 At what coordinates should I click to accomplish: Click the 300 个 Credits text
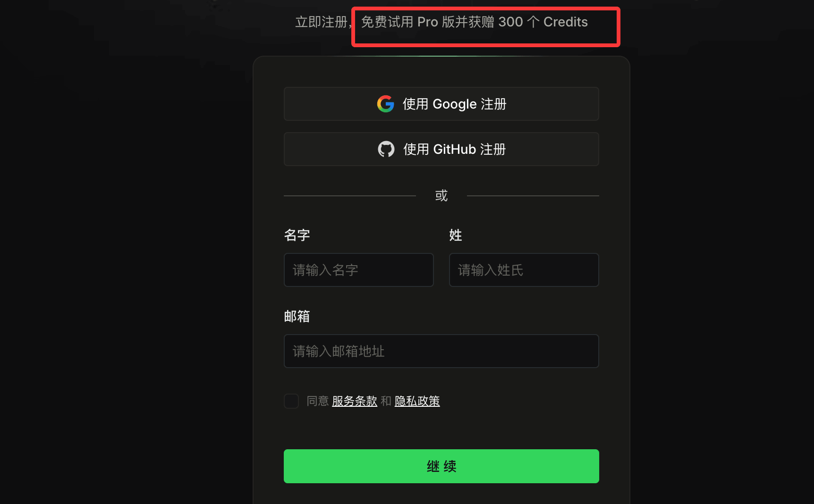tap(543, 22)
